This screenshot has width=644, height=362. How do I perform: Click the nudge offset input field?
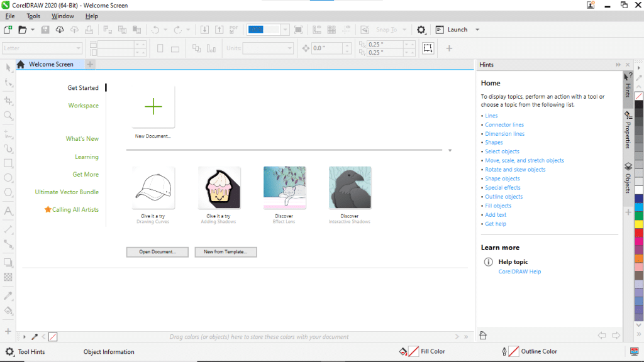coord(327,48)
